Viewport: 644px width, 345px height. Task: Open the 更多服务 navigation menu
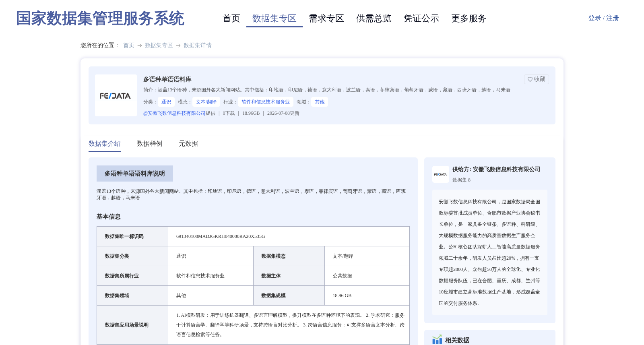(x=469, y=19)
